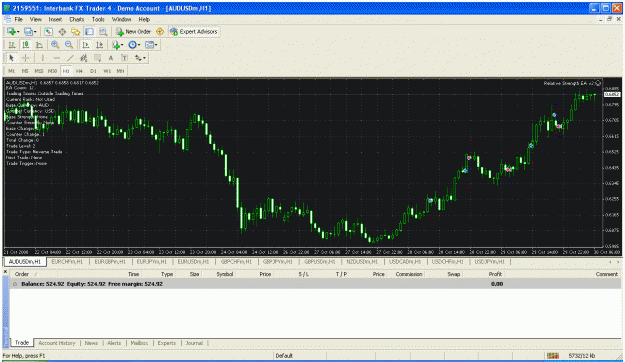Close the Terminal panel with X
This screenshot has width=625, height=362.
(x=6, y=272)
